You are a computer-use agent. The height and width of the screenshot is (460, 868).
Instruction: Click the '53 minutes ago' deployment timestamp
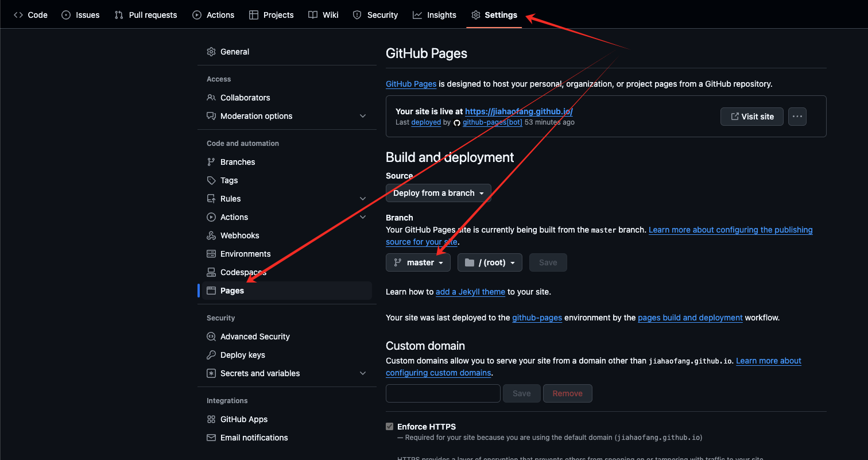549,122
